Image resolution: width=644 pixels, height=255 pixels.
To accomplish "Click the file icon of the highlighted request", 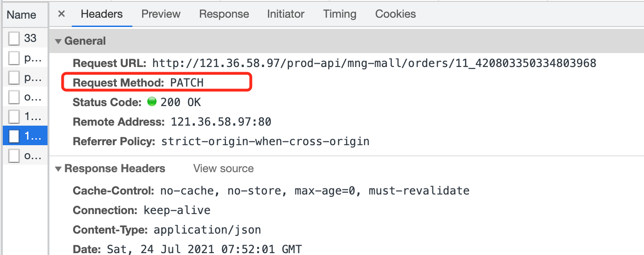I will 14,136.
